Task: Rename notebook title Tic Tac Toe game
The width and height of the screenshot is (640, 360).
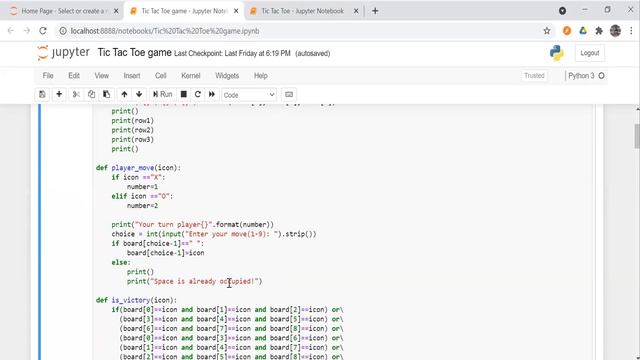Action: click(134, 53)
